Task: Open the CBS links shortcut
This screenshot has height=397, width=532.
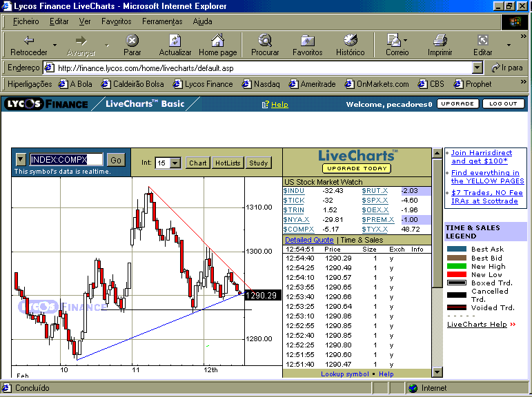Action: click(431, 83)
